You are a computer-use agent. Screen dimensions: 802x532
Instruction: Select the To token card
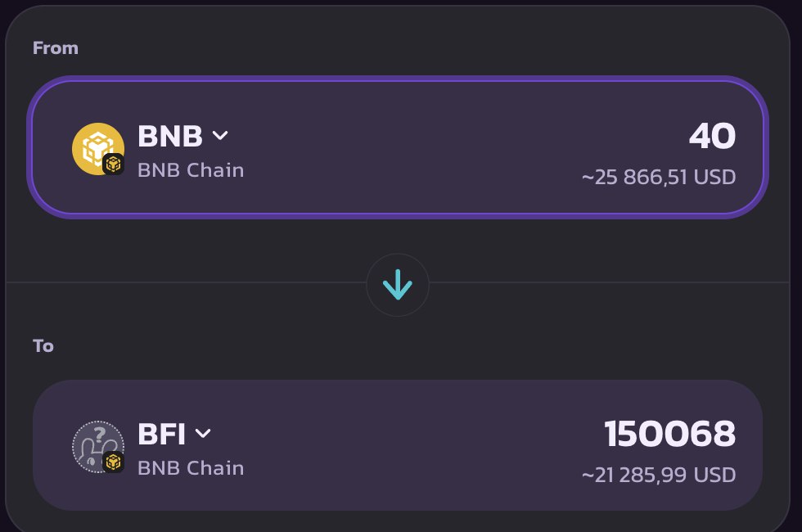(398, 445)
